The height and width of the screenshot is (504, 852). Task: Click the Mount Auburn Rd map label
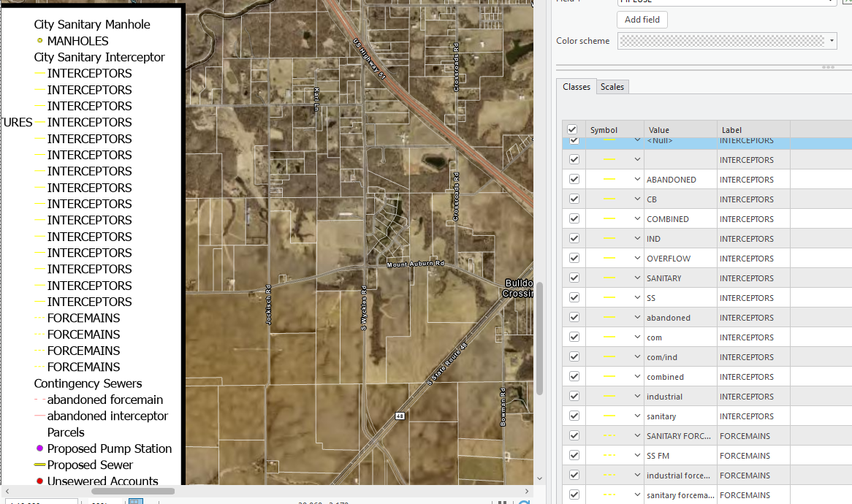(416, 264)
